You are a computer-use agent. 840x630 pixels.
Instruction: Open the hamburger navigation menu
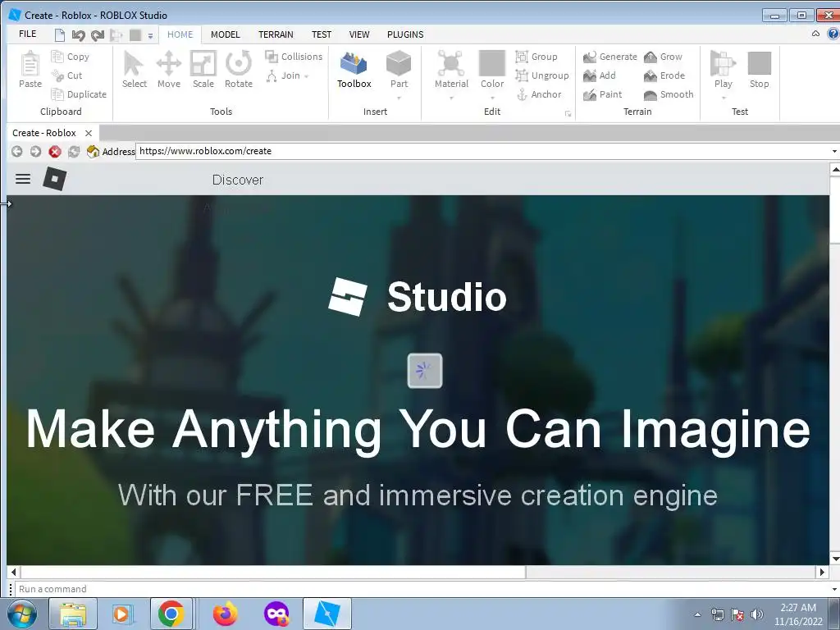point(22,179)
